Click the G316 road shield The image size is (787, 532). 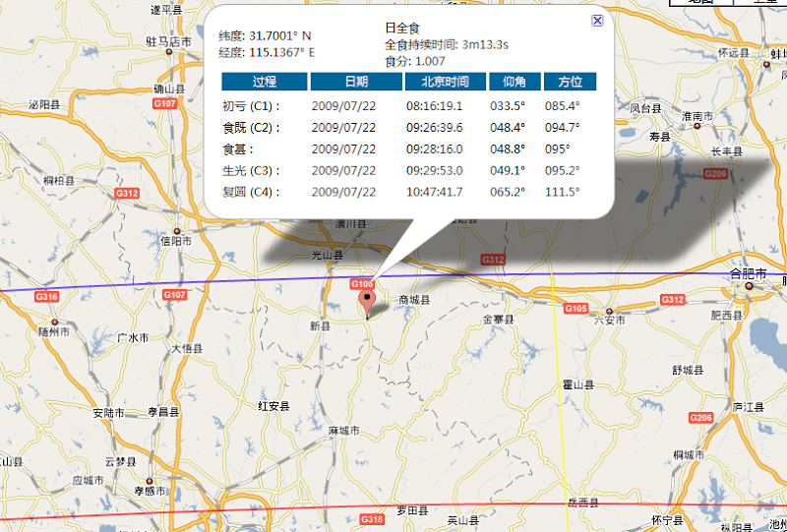[x=46, y=297]
